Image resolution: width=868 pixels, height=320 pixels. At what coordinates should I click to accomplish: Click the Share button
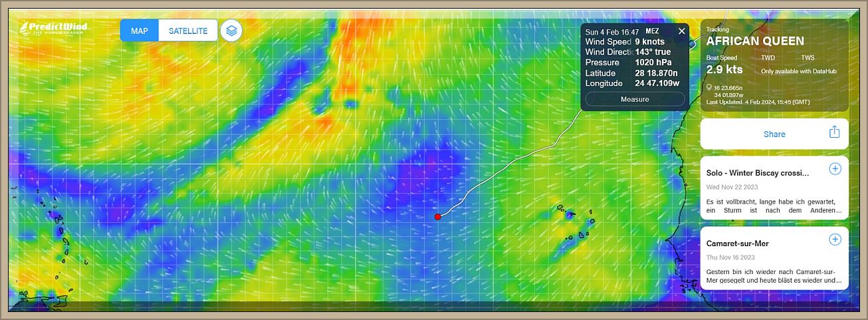pyautogui.click(x=774, y=134)
